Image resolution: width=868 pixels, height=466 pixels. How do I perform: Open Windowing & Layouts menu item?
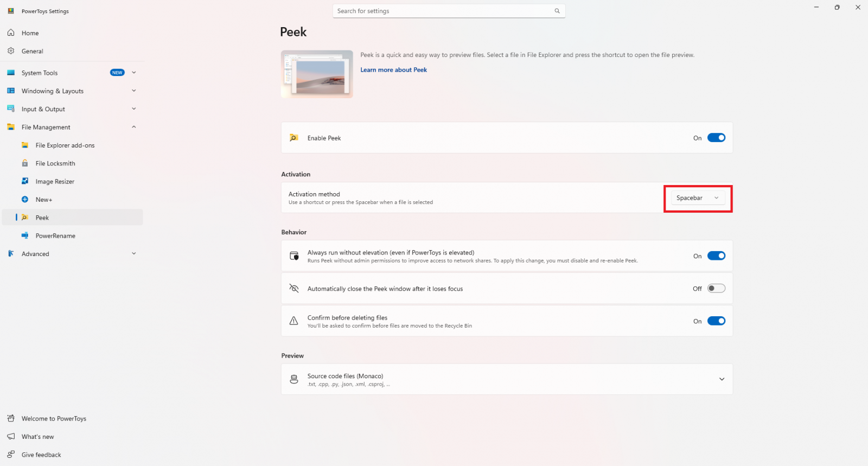point(53,91)
